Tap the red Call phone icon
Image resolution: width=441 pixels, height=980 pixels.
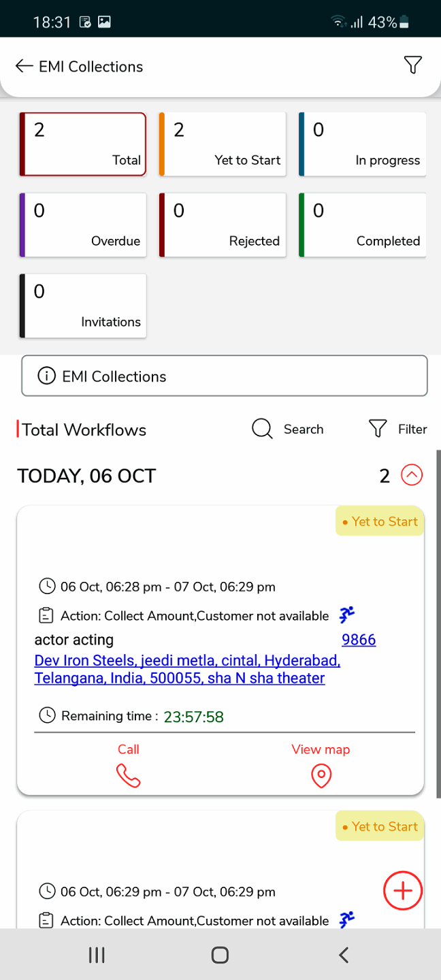coord(128,775)
